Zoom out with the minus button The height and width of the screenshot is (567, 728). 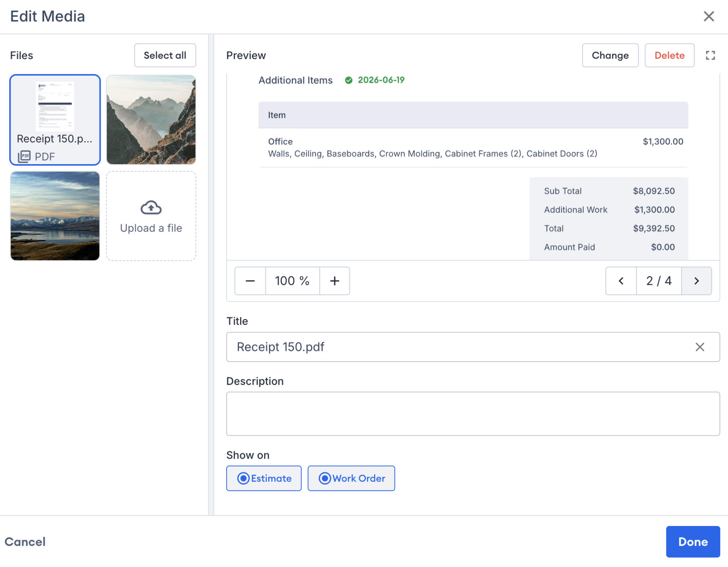tap(250, 281)
